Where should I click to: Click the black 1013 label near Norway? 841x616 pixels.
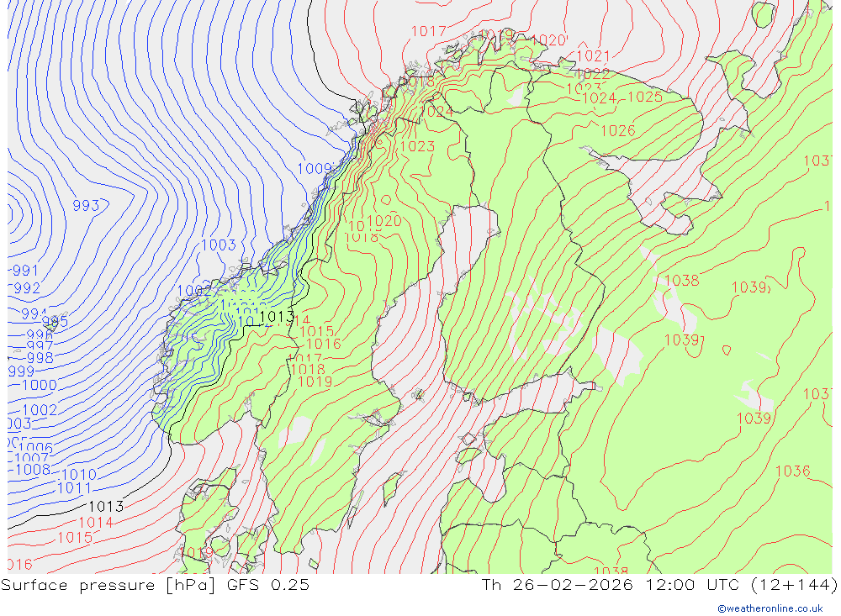276,317
